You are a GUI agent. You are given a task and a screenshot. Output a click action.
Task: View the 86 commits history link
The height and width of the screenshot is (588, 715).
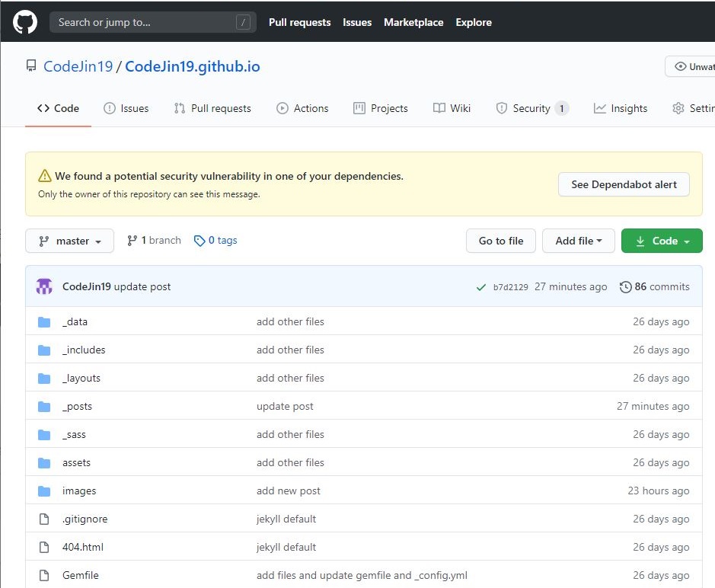pyautogui.click(x=655, y=286)
